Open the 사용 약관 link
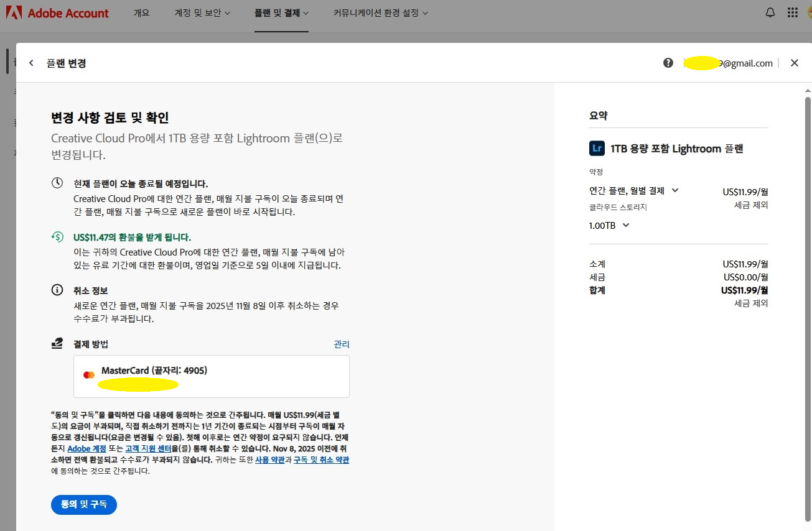Screen dimensions: 812x531 pyautogui.click(x=270, y=459)
